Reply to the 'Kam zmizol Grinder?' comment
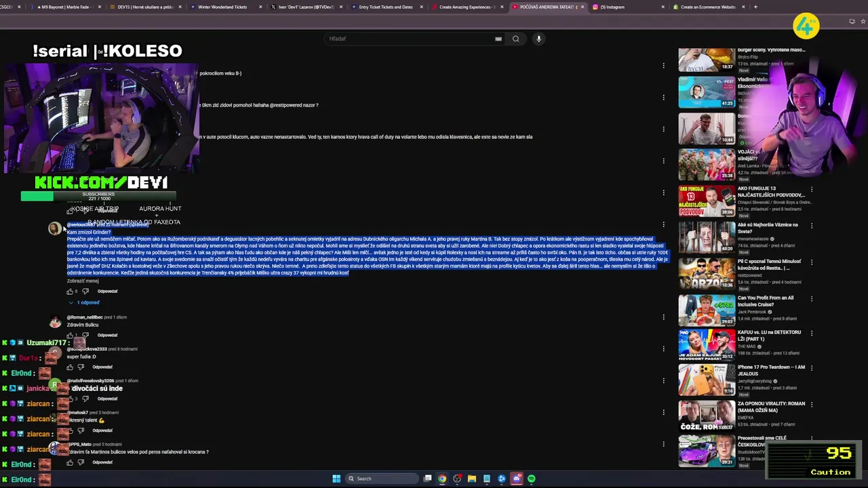The height and width of the screenshot is (488, 868). [107, 291]
